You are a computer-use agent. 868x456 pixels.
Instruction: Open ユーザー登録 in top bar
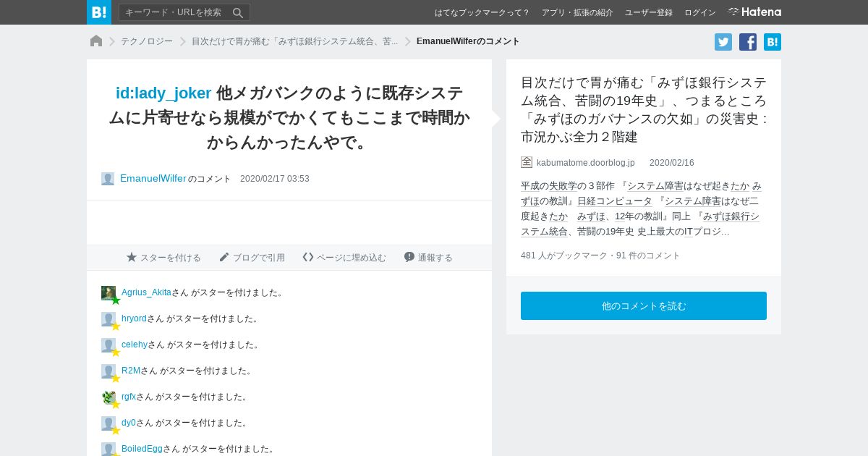click(x=649, y=12)
